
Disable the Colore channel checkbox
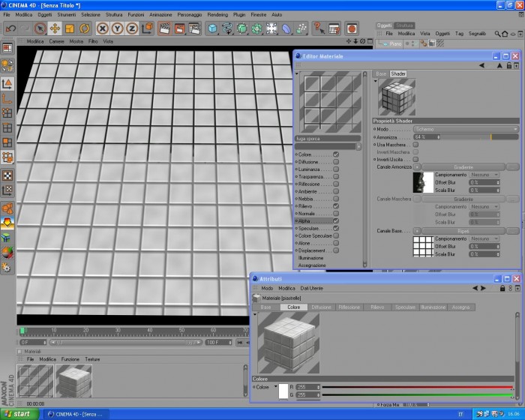336,154
